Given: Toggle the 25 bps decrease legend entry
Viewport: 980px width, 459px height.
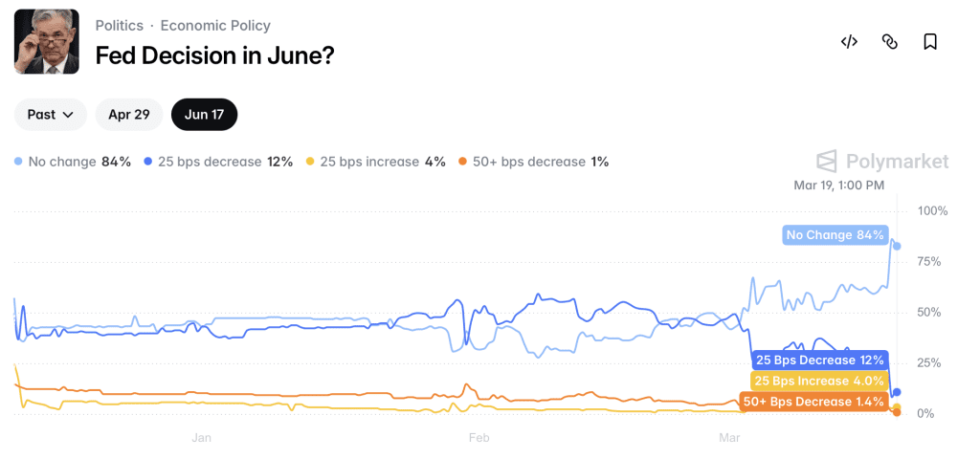Looking at the screenshot, I should [x=218, y=162].
